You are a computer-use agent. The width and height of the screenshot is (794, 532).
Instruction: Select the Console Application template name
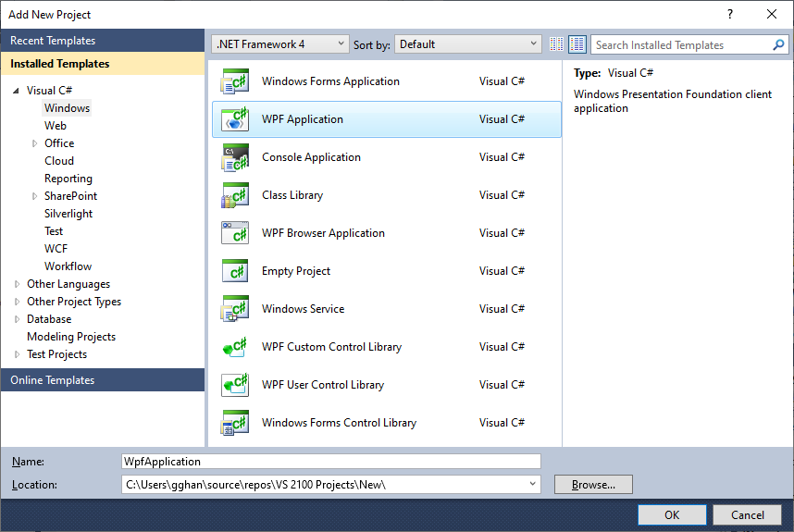point(311,157)
